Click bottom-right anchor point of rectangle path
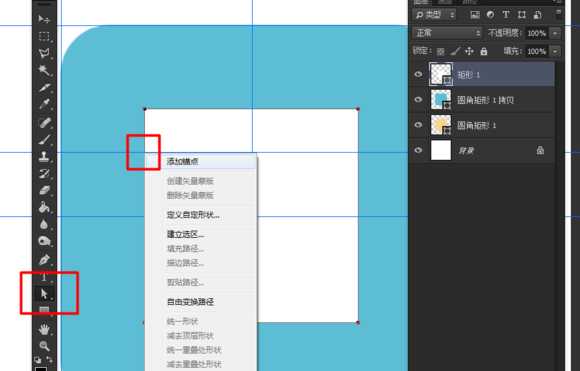The image size is (580, 371). (358, 323)
